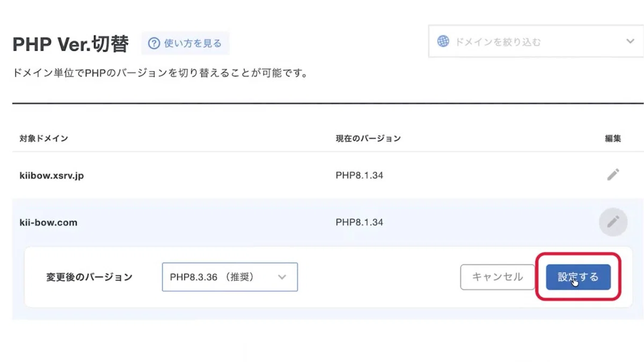Click PHP8.1.34 version of kii-bow.com
The image size is (644, 362).
tap(359, 222)
